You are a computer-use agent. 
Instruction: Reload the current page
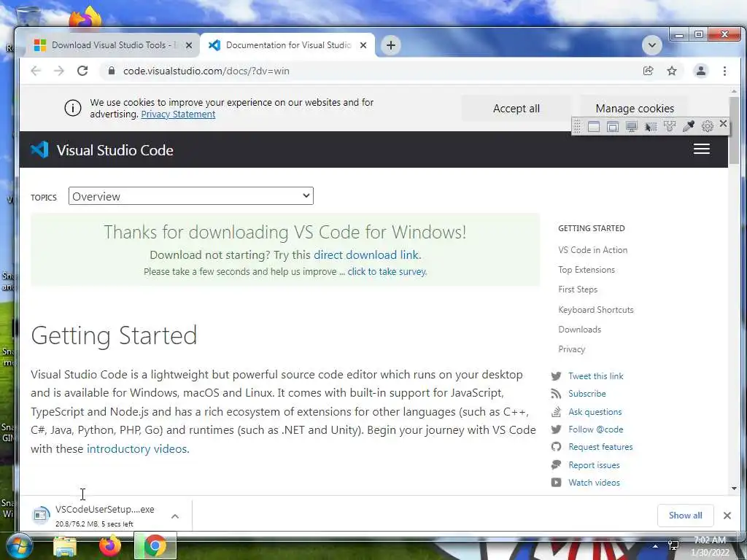point(82,71)
